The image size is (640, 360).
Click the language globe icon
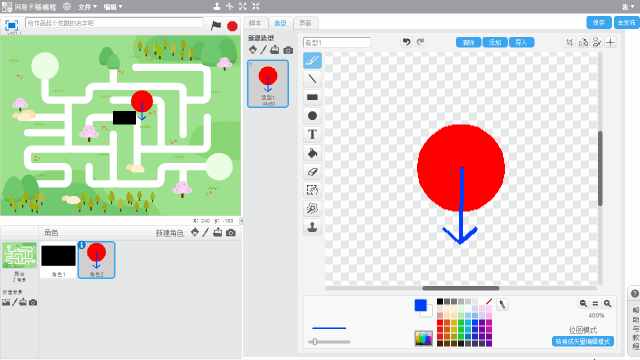coord(67,7)
